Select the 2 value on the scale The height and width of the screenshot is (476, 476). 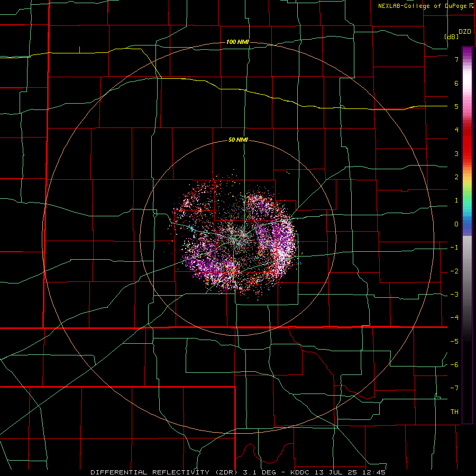coord(456,177)
